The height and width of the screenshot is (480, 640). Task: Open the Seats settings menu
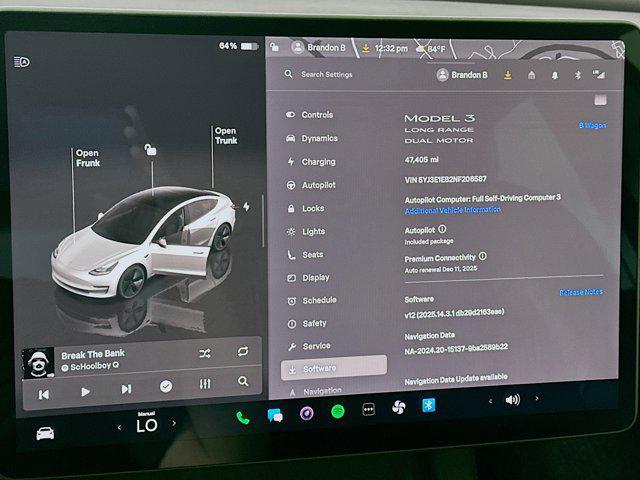click(x=305, y=255)
